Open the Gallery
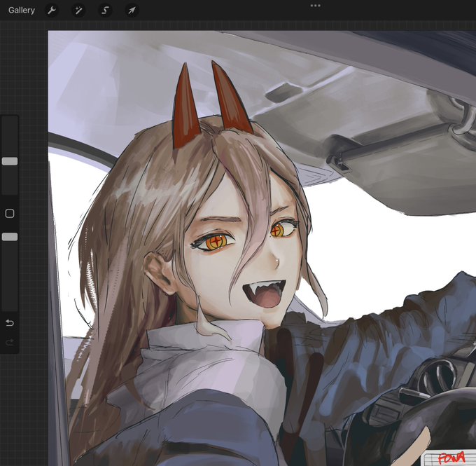The image size is (476, 466). (x=21, y=11)
